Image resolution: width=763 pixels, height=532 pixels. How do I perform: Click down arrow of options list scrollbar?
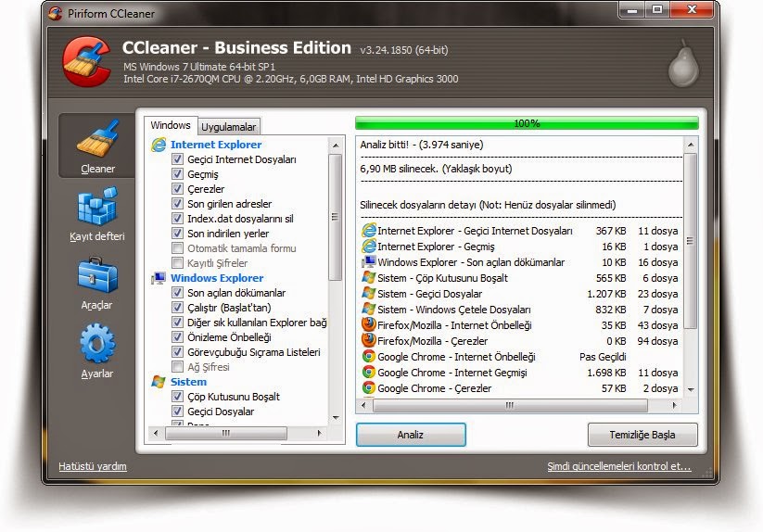(336, 418)
